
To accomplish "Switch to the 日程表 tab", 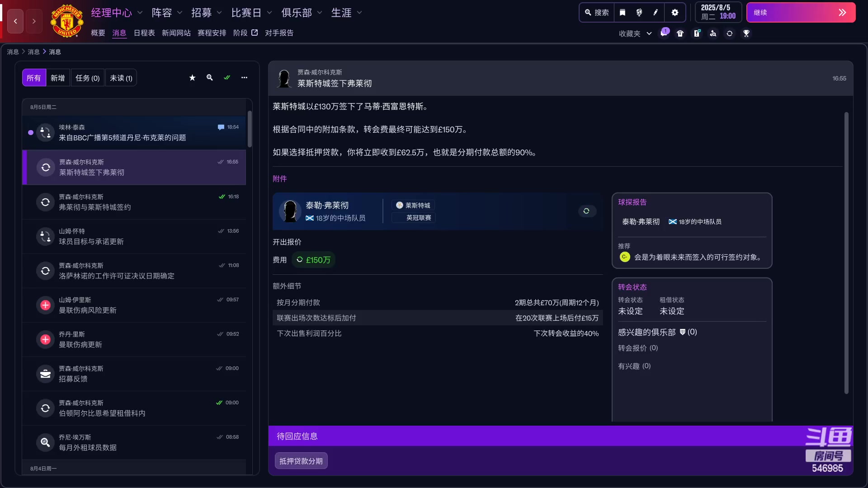I will pyautogui.click(x=144, y=33).
